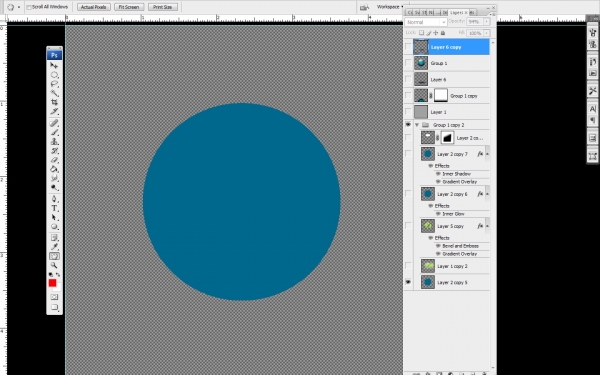Select the Ellipse shape tool

[54, 227]
